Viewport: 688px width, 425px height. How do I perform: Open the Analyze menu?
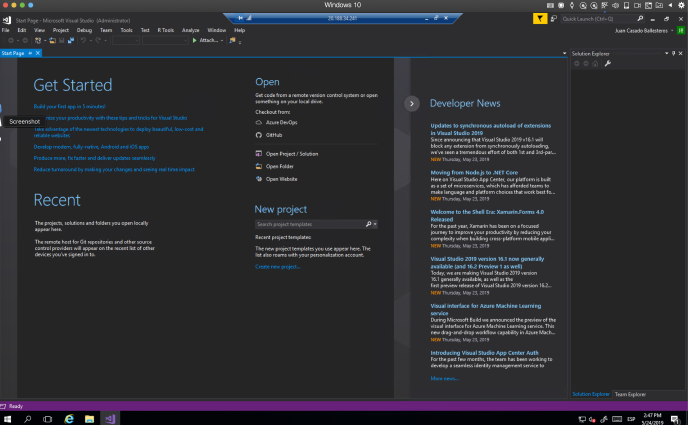190,30
